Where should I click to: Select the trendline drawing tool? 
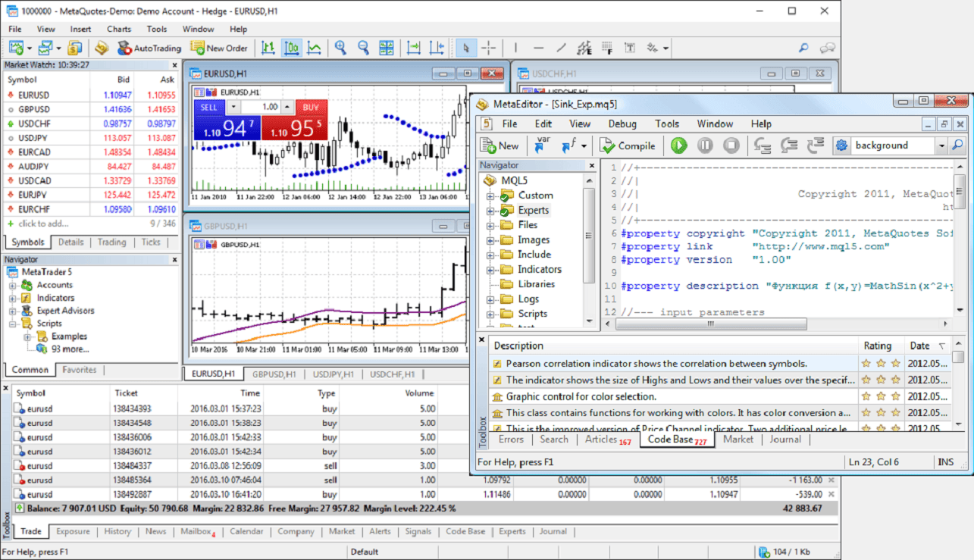(561, 48)
